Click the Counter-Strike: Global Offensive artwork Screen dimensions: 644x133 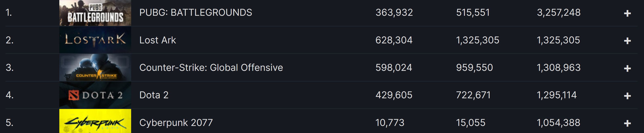tap(95, 67)
